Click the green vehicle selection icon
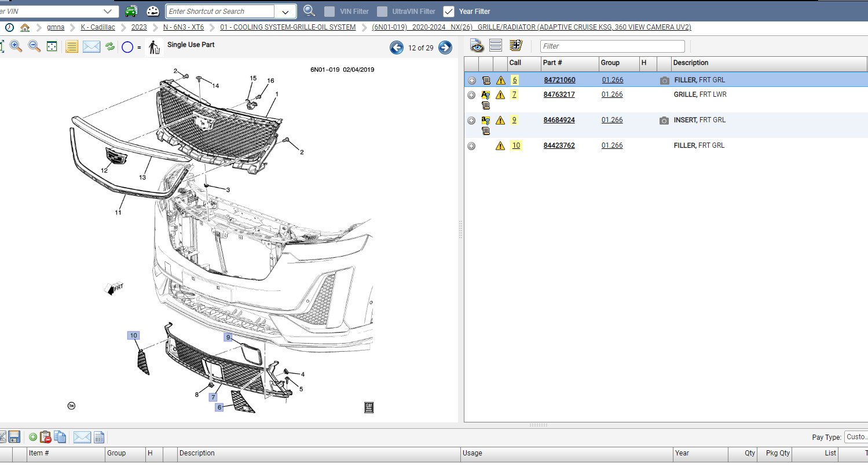 (x=131, y=11)
